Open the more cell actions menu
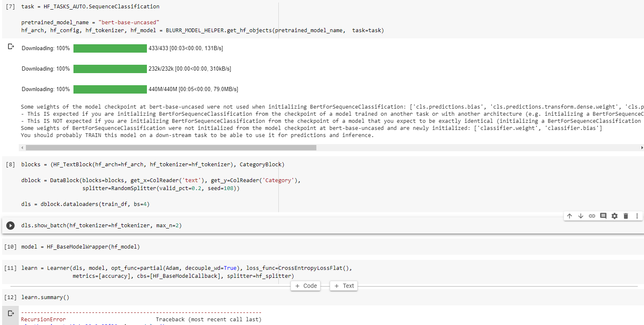644x325 pixels. click(637, 216)
